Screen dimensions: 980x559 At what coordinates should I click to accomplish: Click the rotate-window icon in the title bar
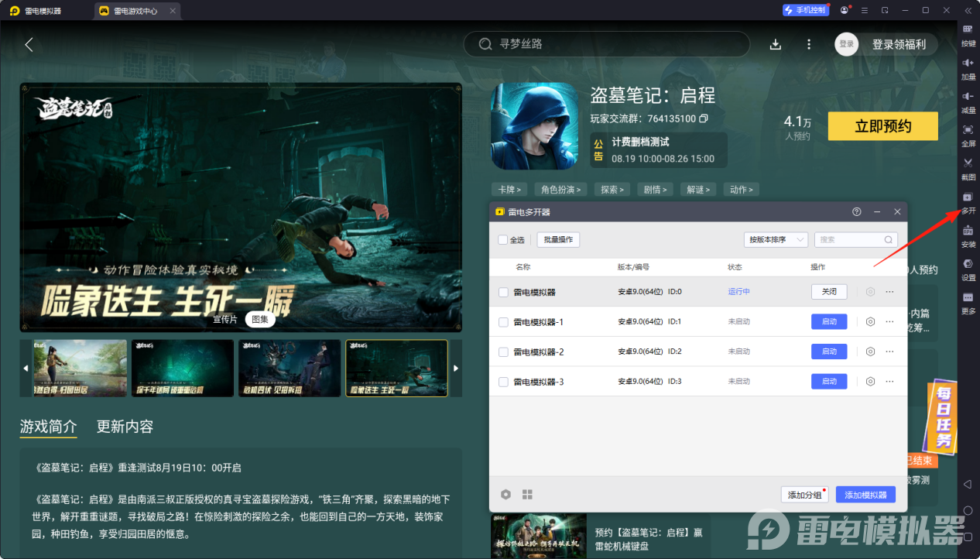(x=885, y=10)
